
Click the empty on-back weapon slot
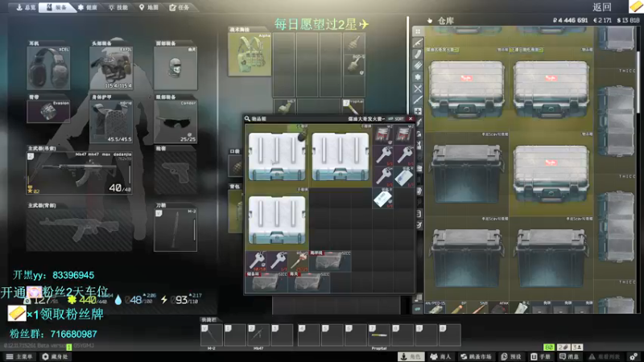(79, 230)
